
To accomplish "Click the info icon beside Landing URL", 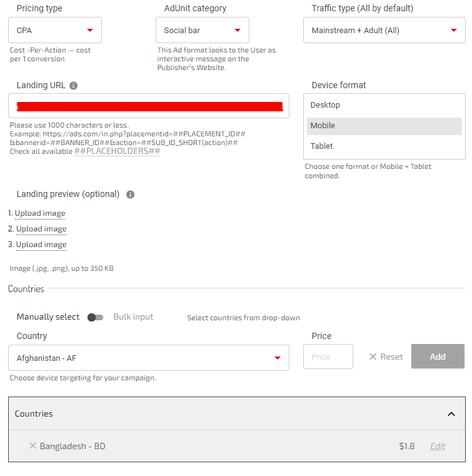I will point(74,86).
